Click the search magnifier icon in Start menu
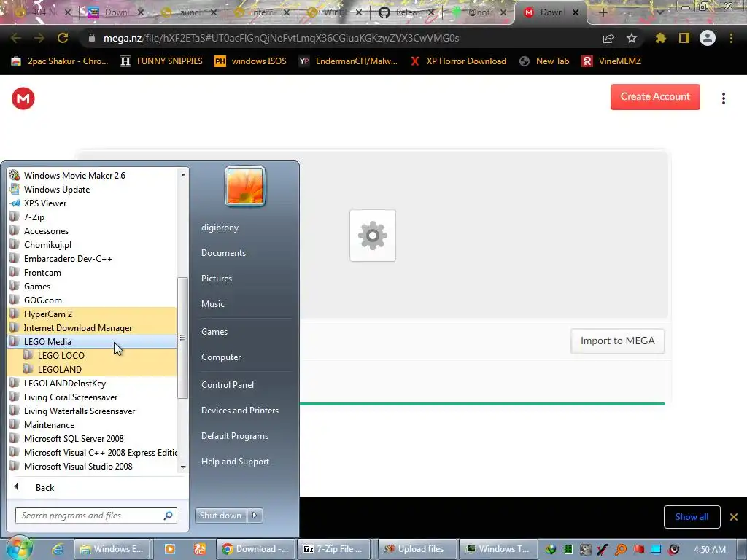 pos(169,516)
